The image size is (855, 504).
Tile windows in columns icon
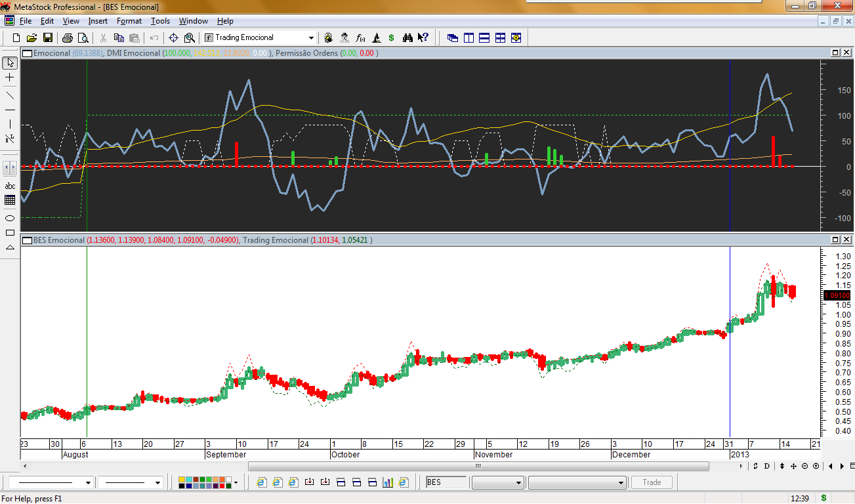coord(469,38)
